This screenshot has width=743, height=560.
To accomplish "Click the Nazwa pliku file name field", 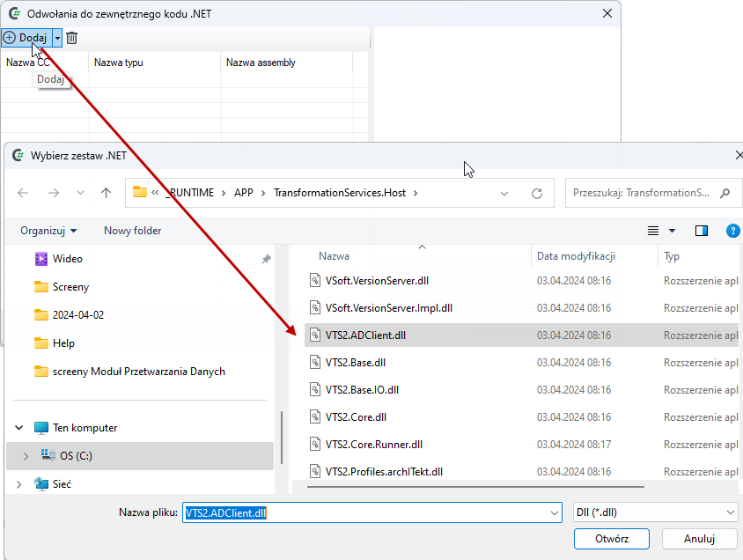I will click(372, 512).
